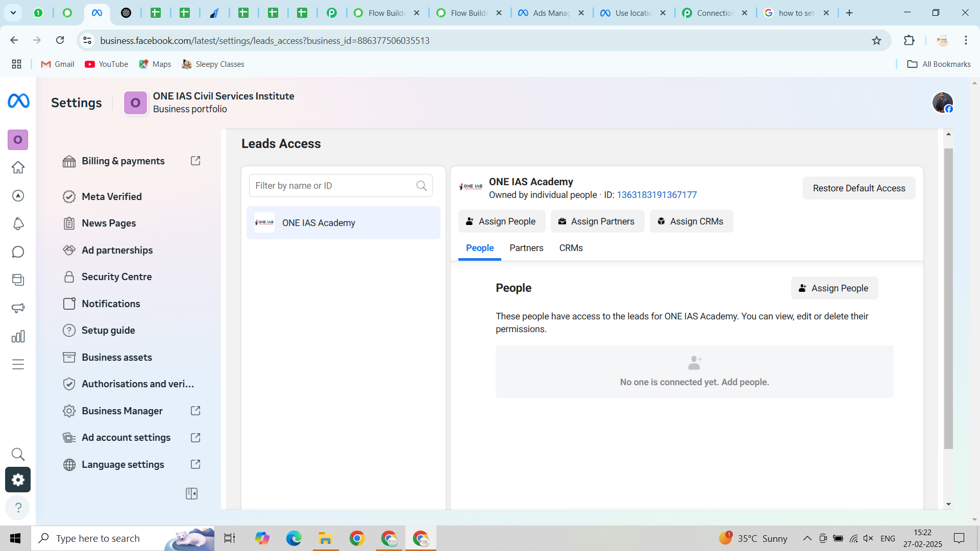
Task: Open the purple O portfolio icon in rail
Action: point(18,140)
